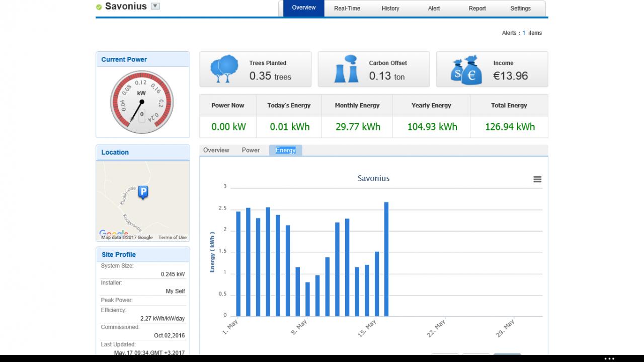
Task: Switch chart view to Overview tab
Action: 216,151
